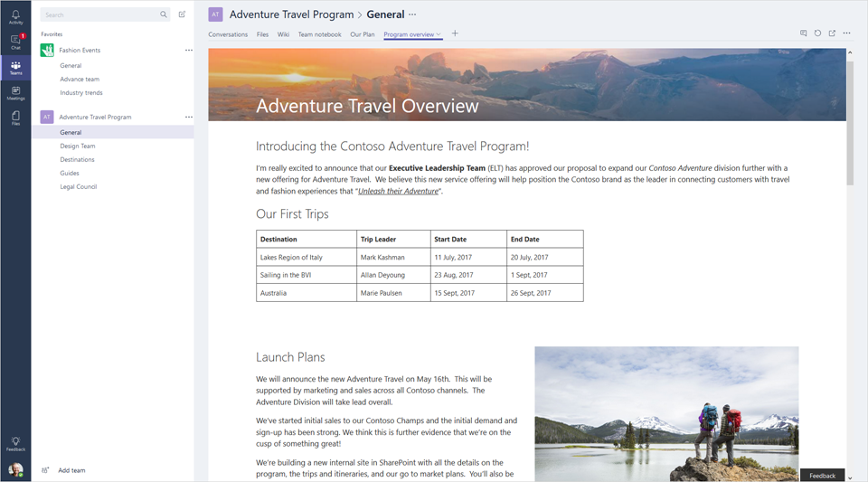Open the Files icon in sidebar
This screenshot has height=482, width=868.
coord(15,118)
